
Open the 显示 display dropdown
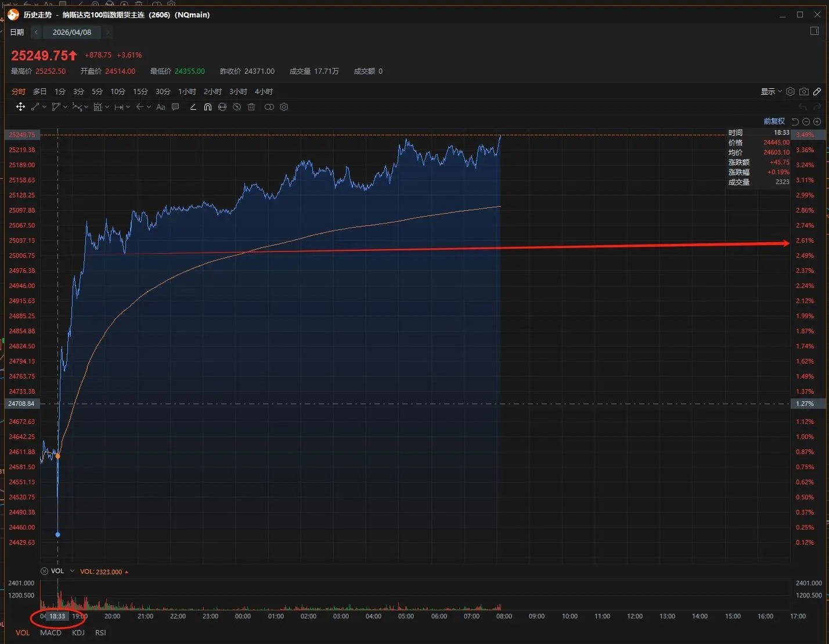tap(771, 92)
